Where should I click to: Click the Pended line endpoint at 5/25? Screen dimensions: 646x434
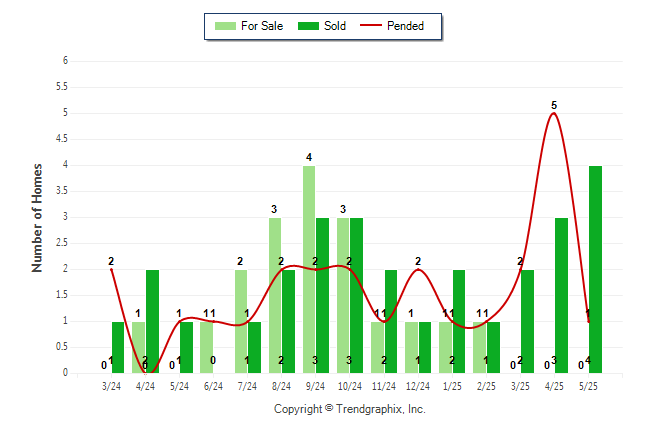[589, 321]
